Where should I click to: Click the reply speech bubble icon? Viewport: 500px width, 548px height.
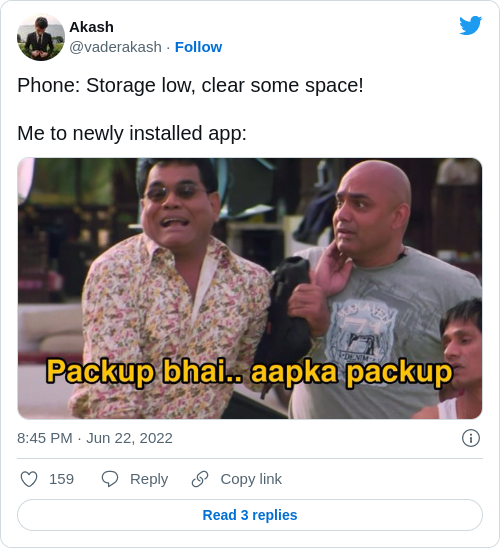point(110,479)
